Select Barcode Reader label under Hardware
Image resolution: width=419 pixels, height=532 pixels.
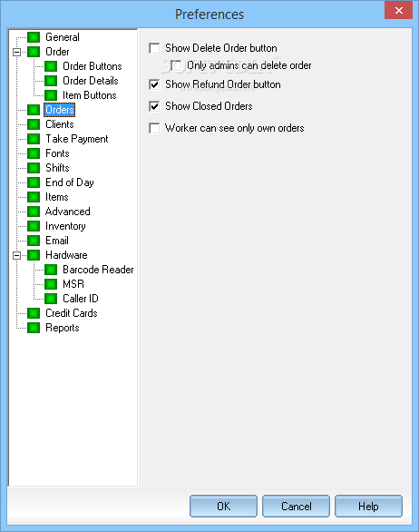coord(98,270)
